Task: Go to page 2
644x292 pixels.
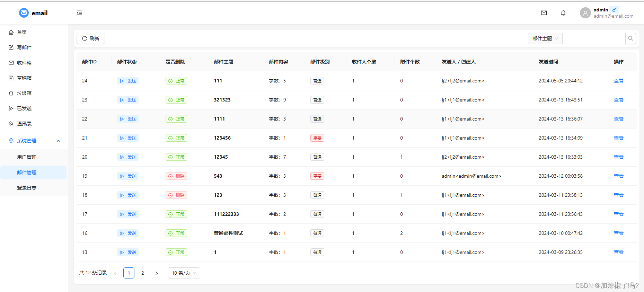Action: point(143,273)
